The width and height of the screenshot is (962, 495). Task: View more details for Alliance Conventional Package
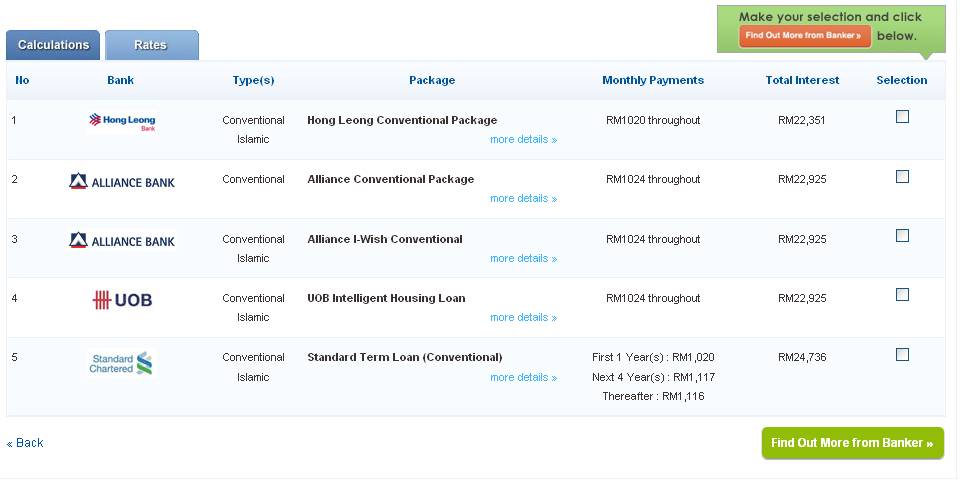(523, 199)
